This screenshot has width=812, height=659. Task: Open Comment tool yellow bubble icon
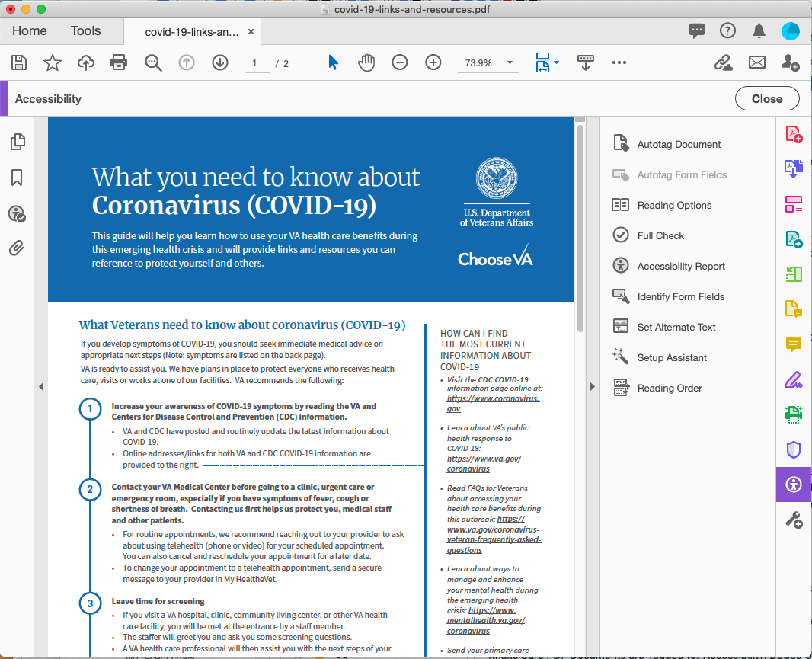pos(794,344)
